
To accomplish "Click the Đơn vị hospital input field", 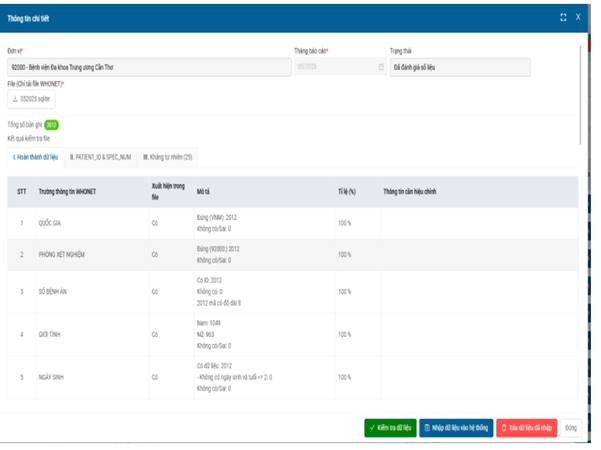I will [x=143, y=68].
